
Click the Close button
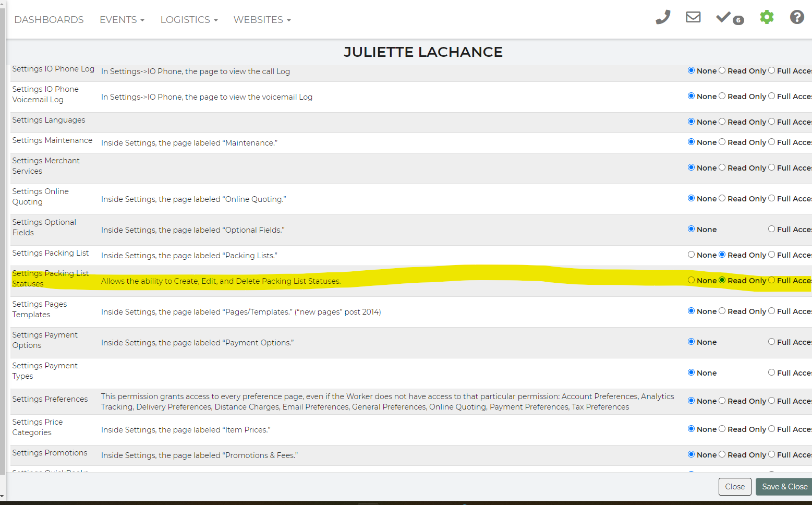(734, 487)
